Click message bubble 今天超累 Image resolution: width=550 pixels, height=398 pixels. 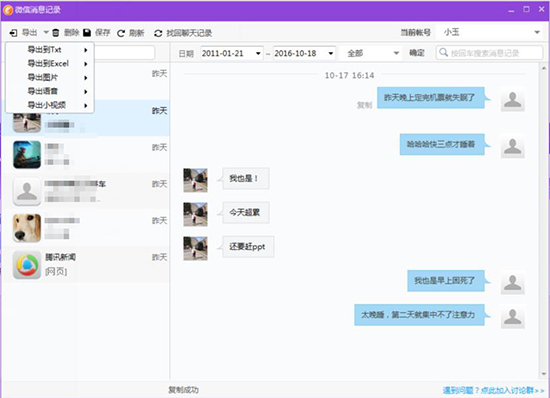click(x=246, y=213)
